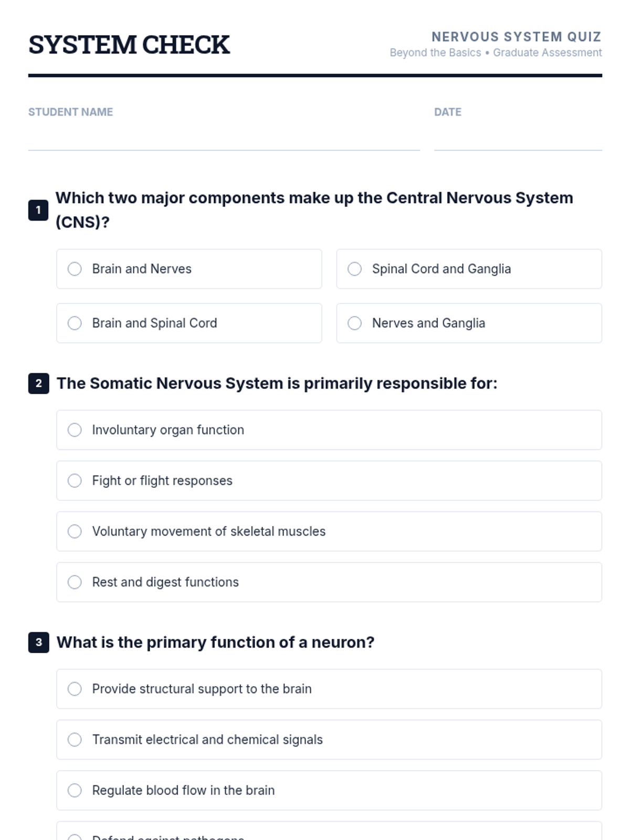This screenshot has width=630, height=840.
Task: Choose "Transmit electrical and chemical signals"
Action: point(75,740)
